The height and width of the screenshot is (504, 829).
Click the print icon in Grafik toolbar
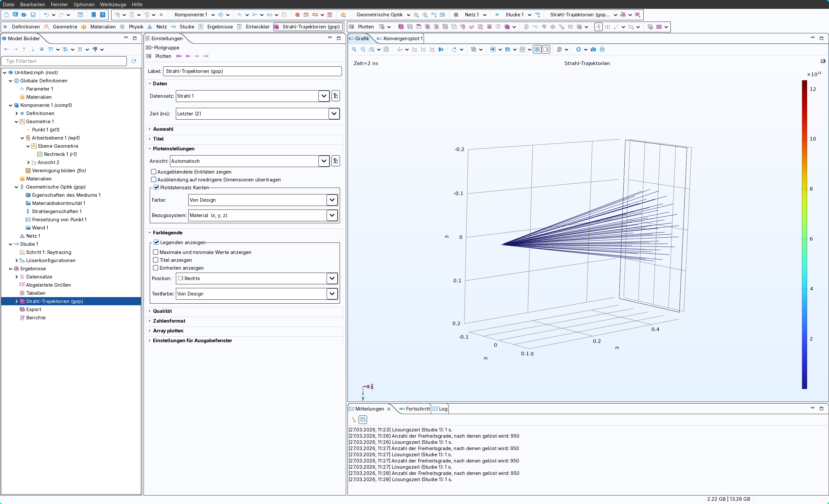[x=602, y=49]
